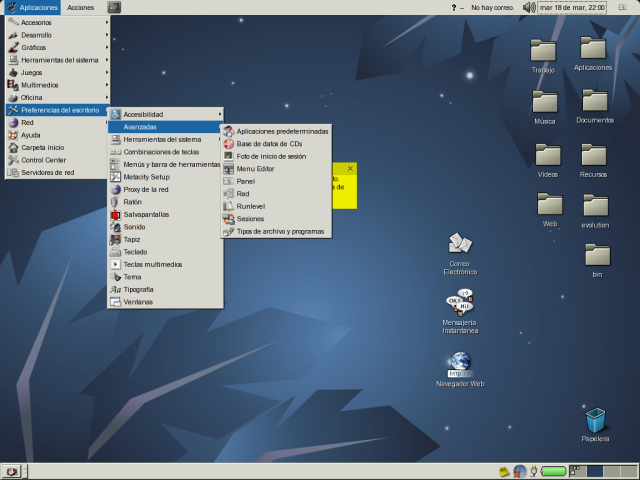Open the Música folder icon
Screen dimensions: 640x480
pyautogui.click(x=544, y=102)
